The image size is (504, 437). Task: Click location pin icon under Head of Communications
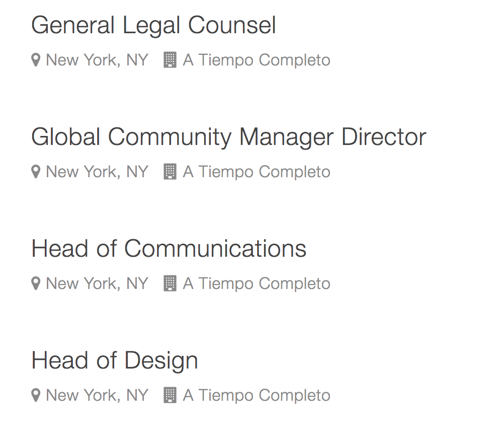tap(36, 284)
